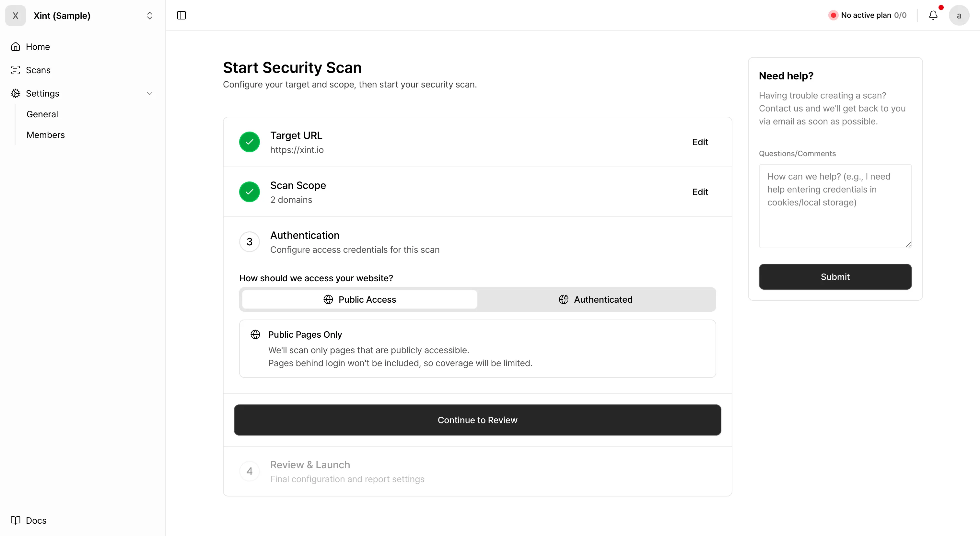980x536 pixels.
Task: Select the Home icon in the sidebar
Action: [15, 46]
